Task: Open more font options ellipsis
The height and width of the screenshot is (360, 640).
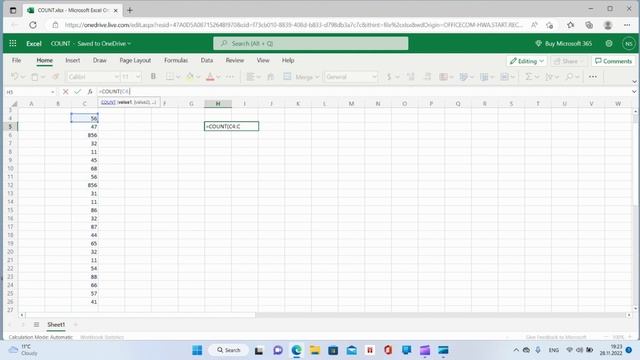Action: tap(230, 76)
